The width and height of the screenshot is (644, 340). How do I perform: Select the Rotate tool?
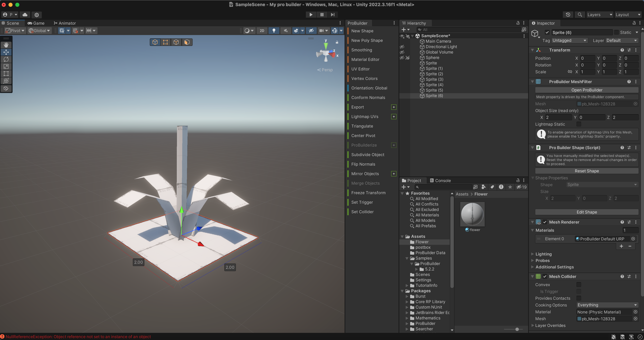(6, 59)
